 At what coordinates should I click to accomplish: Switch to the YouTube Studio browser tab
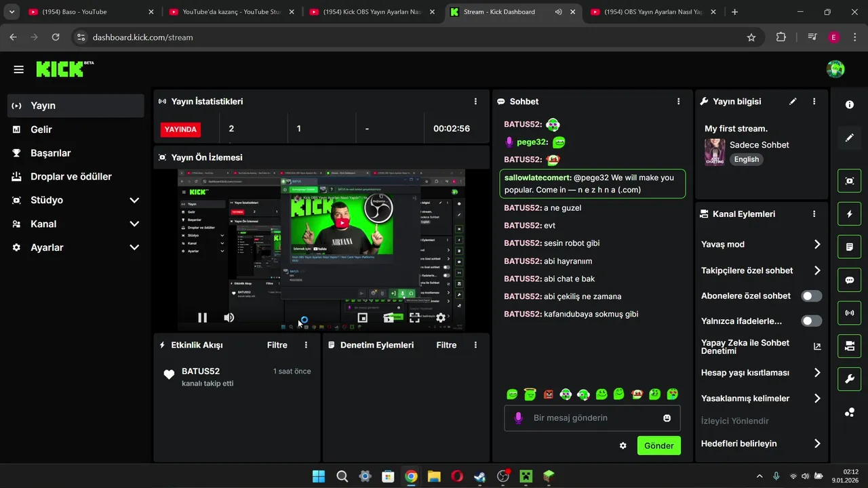pos(231,12)
